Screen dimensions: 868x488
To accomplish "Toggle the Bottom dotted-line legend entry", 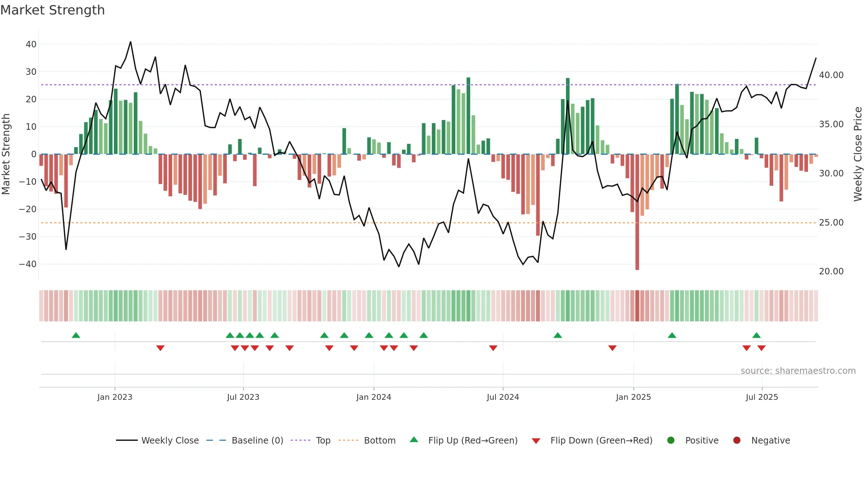I will (x=367, y=440).
